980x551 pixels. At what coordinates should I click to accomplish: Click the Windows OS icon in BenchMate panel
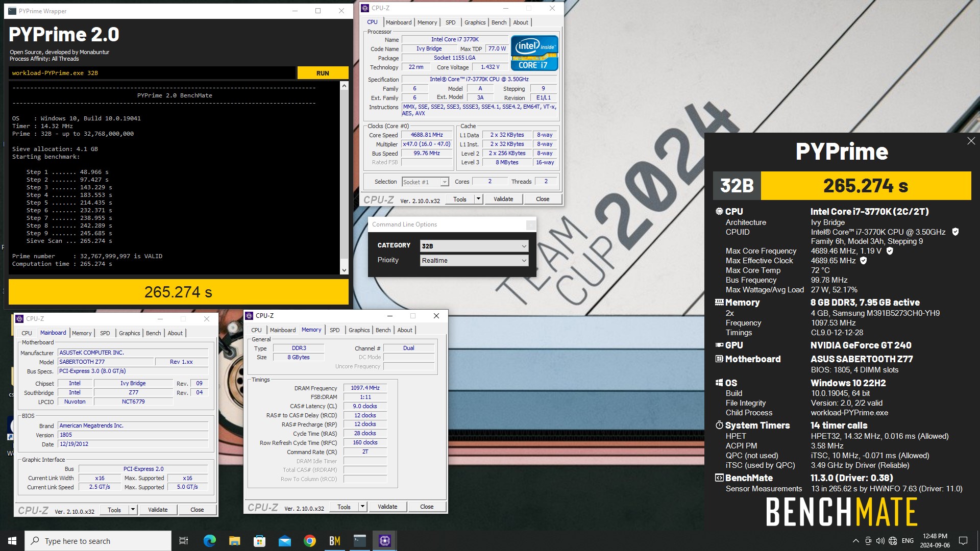pos(719,383)
